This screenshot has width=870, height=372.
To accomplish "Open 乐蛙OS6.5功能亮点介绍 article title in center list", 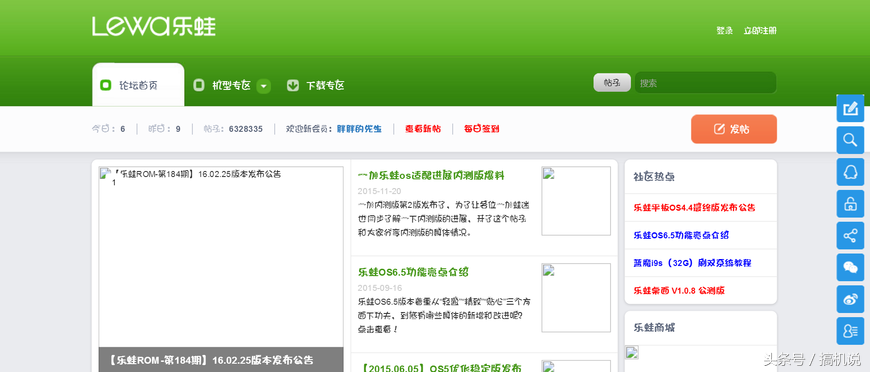I will tap(414, 272).
